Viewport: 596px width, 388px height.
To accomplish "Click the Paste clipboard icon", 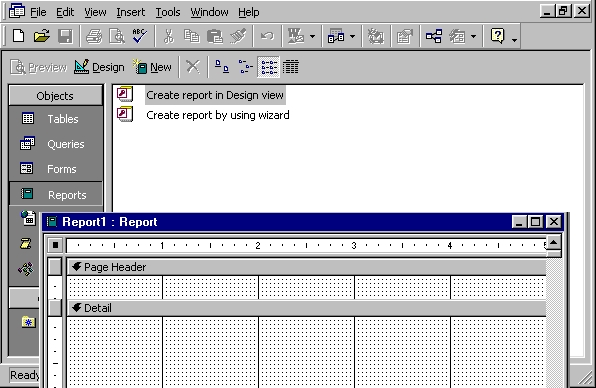I will (215, 36).
